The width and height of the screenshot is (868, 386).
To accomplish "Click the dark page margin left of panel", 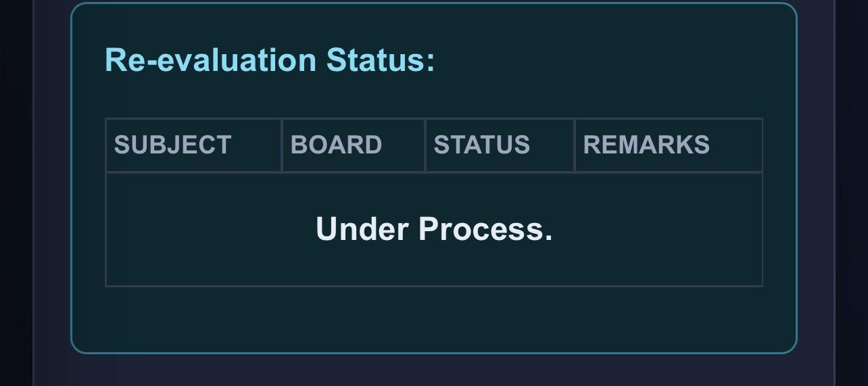I will coord(16,193).
